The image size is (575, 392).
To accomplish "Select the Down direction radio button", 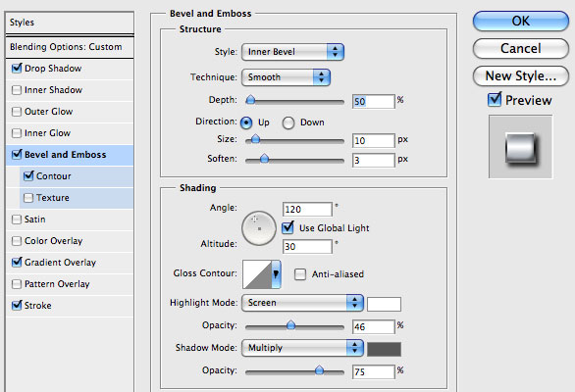I will point(288,123).
